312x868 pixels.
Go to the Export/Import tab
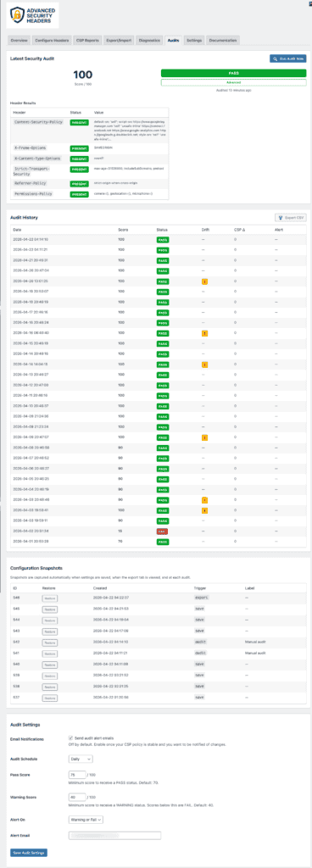click(x=119, y=41)
